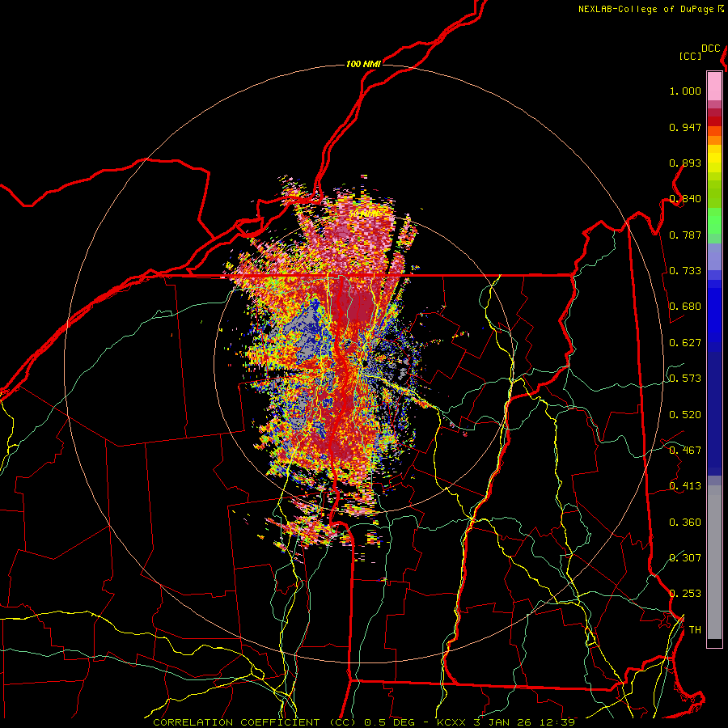
Task: Select the 0.520 legend value
Action: coord(685,415)
